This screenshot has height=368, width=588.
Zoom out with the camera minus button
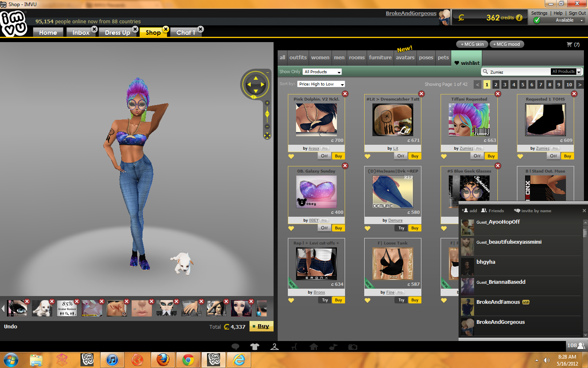coord(267,126)
